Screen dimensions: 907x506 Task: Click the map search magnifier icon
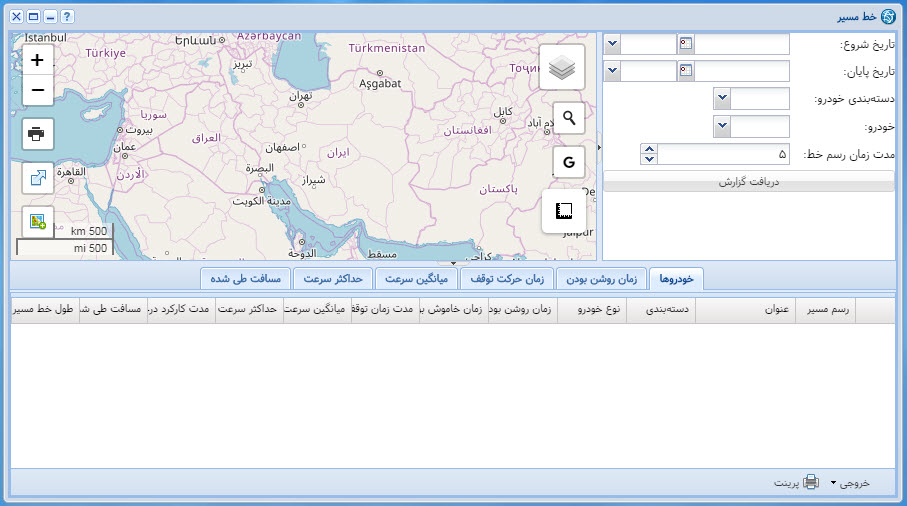pyautogui.click(x=569, y=118)
